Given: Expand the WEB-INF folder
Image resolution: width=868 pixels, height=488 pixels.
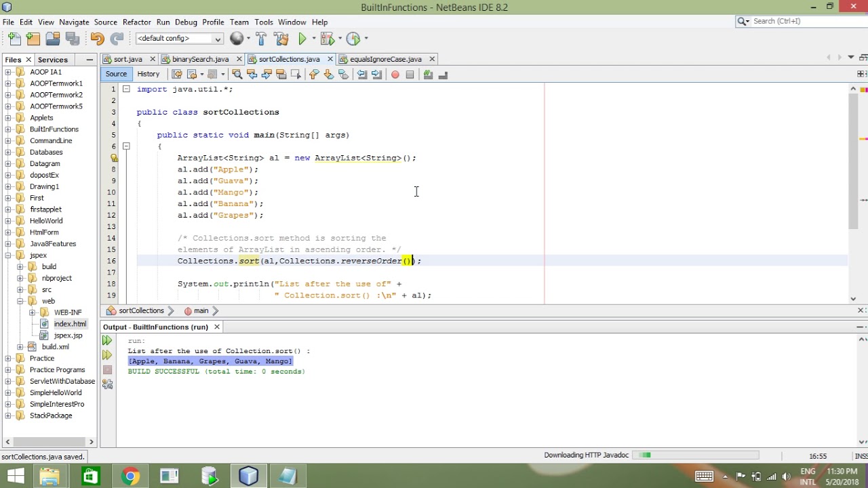Looking at the screenshot, I should [32, 312].
